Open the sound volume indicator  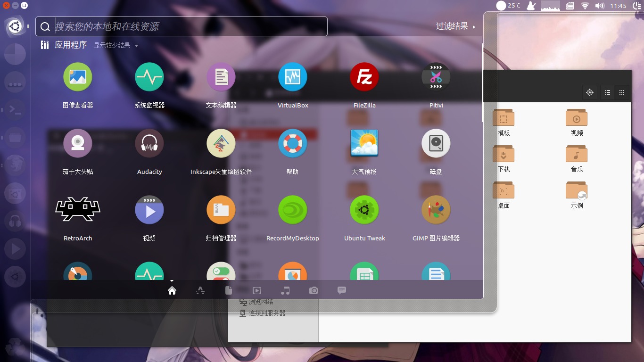(x=600, y=6)
